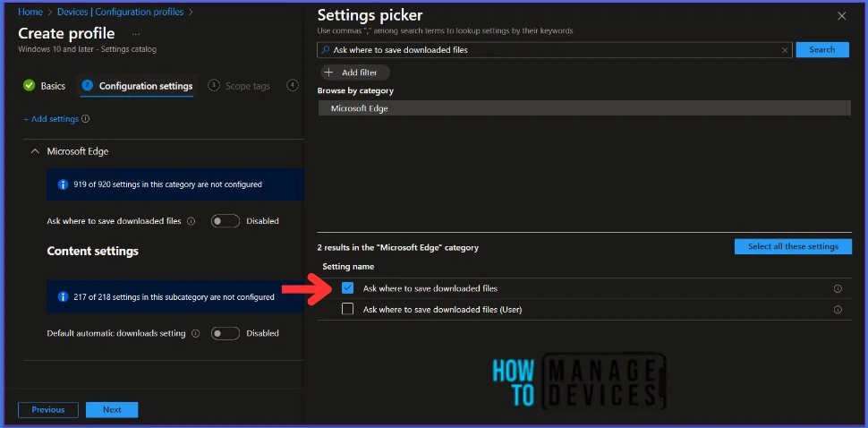Click the Setting name column header
The height and width of the screenshot is (428, 868).
[348, 267]
